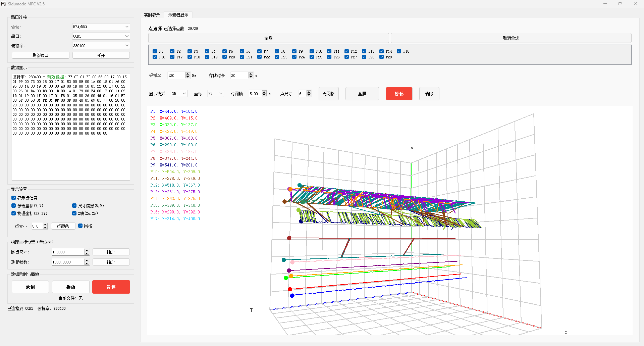Open the 显示模式 3D dropdown
644x346 pixels.
[179, 94]
